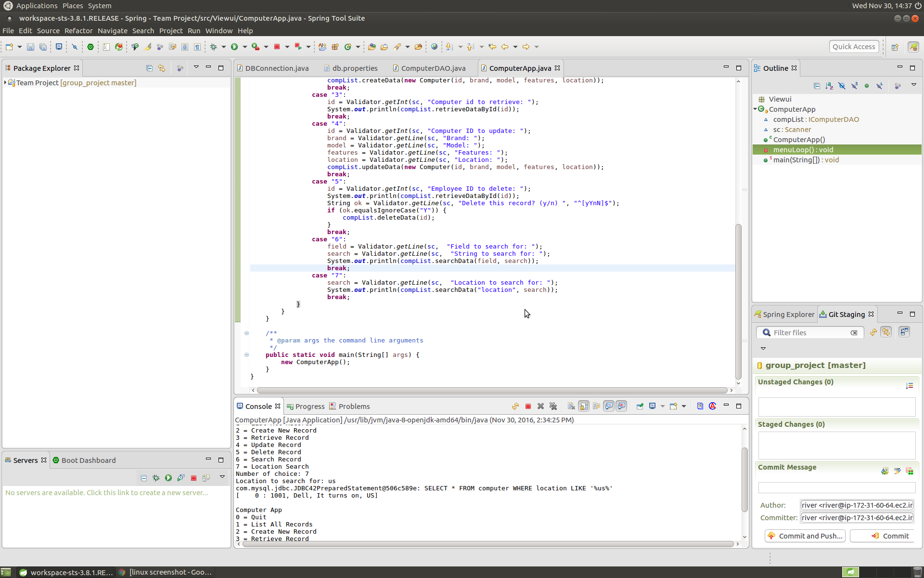
Task: Click the Save All toolbar icon
Action: 43,47
